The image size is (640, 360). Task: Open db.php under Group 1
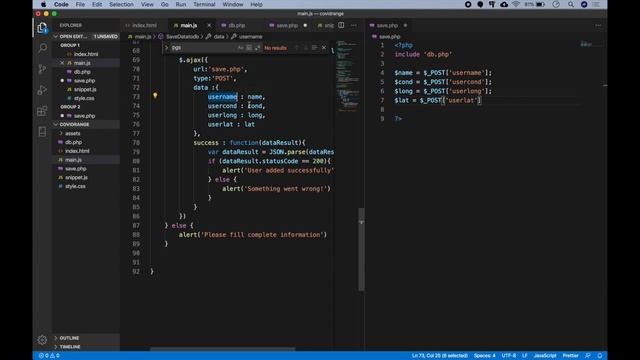(82, 72)
